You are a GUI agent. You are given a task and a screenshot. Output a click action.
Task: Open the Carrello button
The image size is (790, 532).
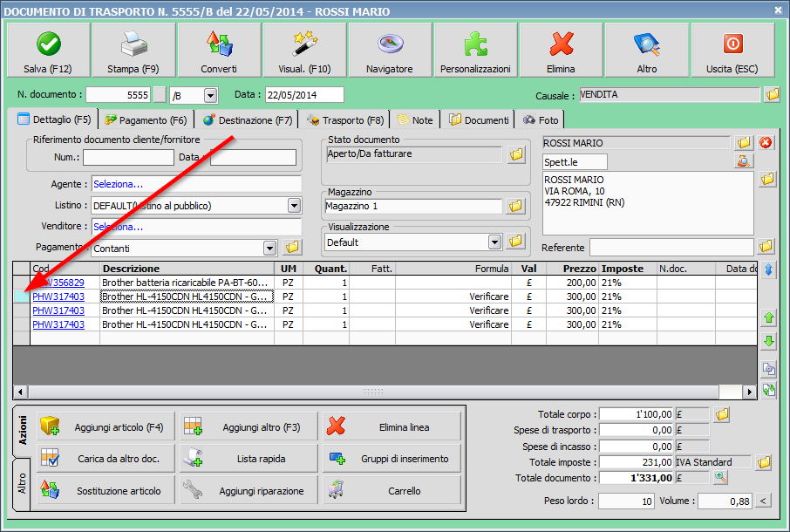click(x=392, y=491)
